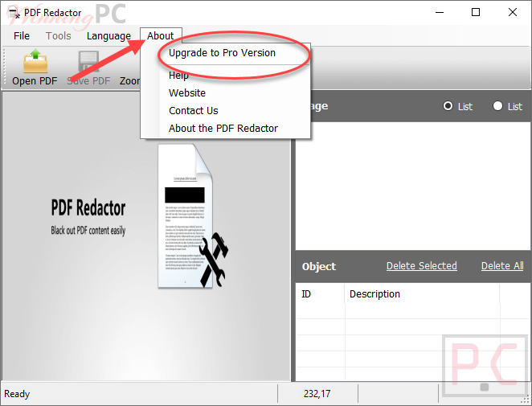Click the Open PDF folder icon
Viewport: 532px width, 406px height.
click(x=35, y=61)
